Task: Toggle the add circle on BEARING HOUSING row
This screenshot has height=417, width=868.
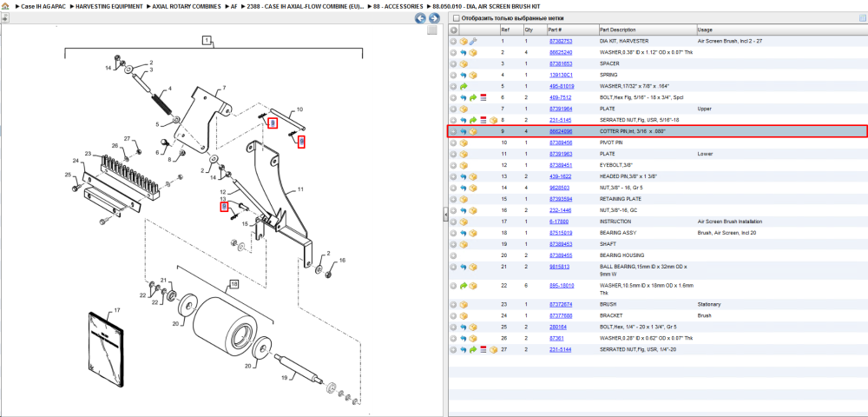Action: pyautogui.click(x=453, y=255)
